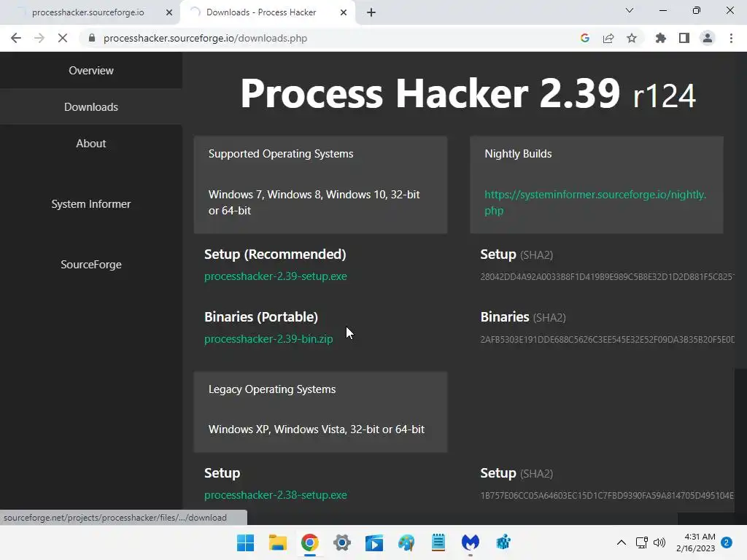
Task: Open the About sidebar item
Action: [91, 144]
